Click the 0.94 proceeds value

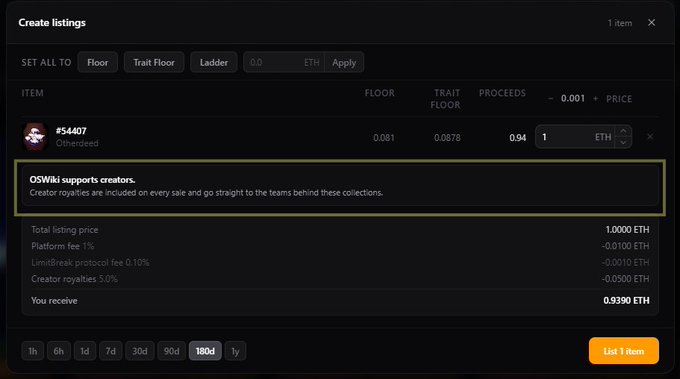(517, 138)
